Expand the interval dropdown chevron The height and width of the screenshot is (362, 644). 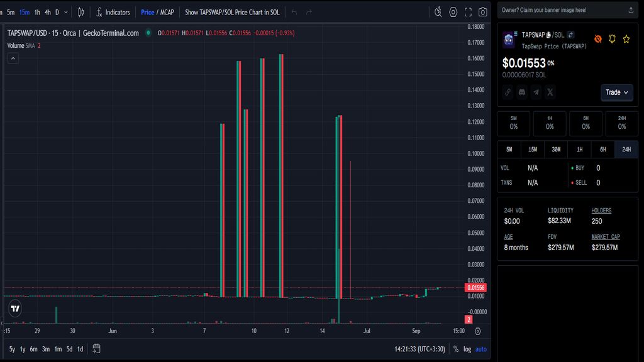[x=65, y=13]
